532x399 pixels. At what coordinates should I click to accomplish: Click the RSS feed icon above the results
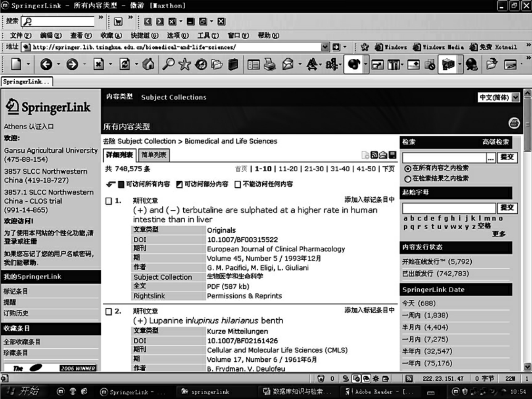pos(374,155)
